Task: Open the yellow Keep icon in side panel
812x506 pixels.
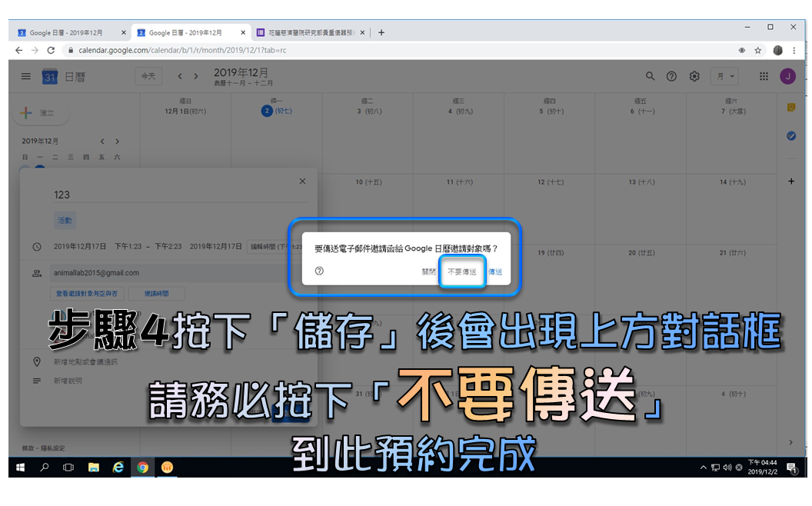Action: pyautogui.click(x=791, y=108)
